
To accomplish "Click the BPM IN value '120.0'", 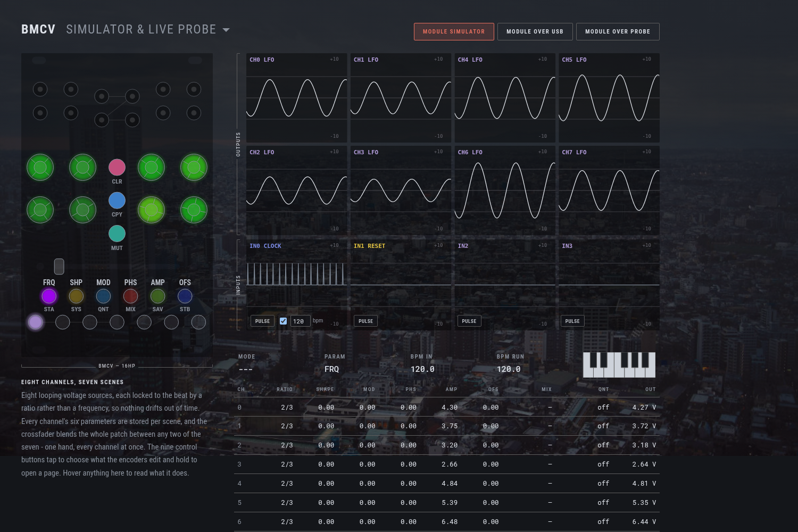I will (x=422, y=369).
